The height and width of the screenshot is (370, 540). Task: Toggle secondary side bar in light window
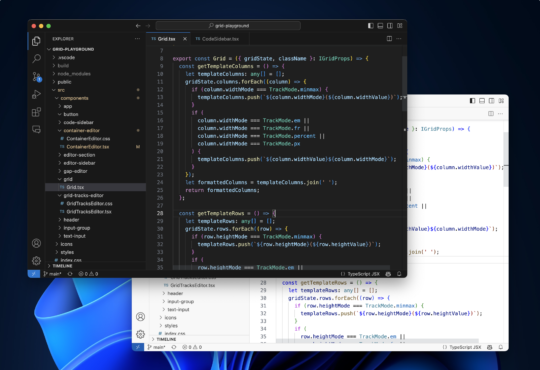[x=492, y=101]
